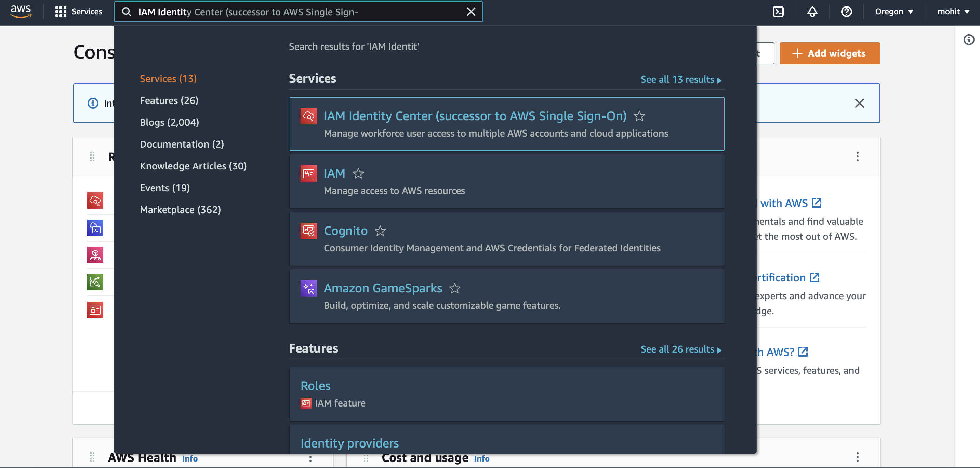Open the mohit account dropdown
Screen dimensions: 980x468
pyautogui.click(x=953, y=12)
